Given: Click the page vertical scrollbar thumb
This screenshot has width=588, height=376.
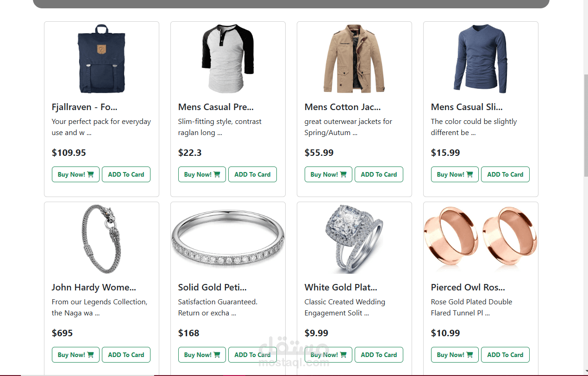Looking at the screenshot, I should pyautogui.click(x=585, y=125).
